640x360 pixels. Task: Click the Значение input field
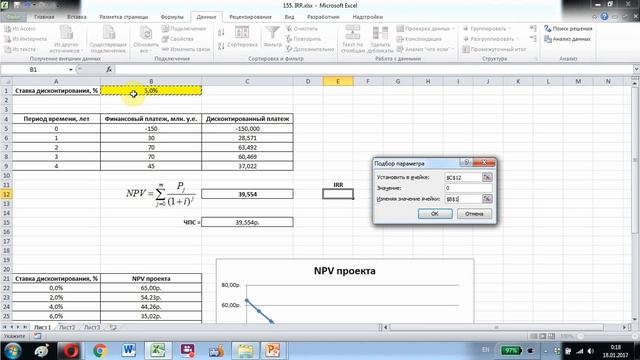(468, 188)
